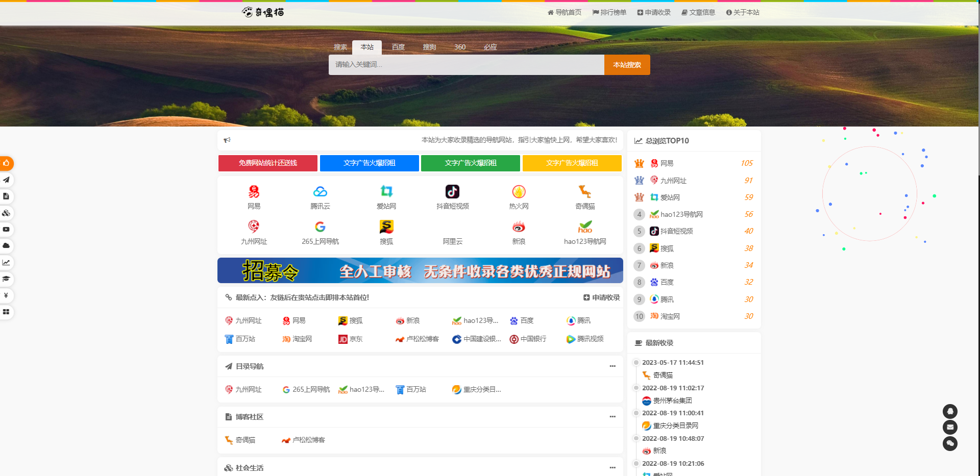Open 中国银行 in the latest clicks list
This screenshot has height=476, width=980.
(x=528, y=339)
